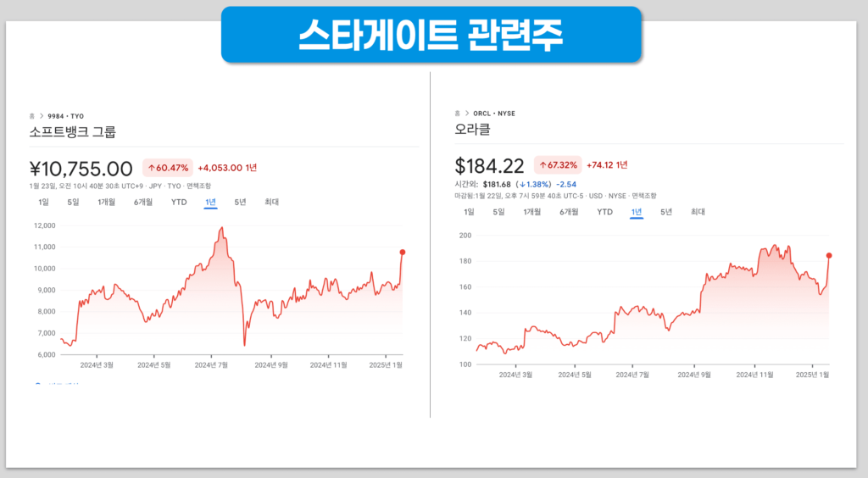The height and width of the screenshot is (478, 868).
Task: Select 5일 range on SoftBank chart
Action: point(73,203)
